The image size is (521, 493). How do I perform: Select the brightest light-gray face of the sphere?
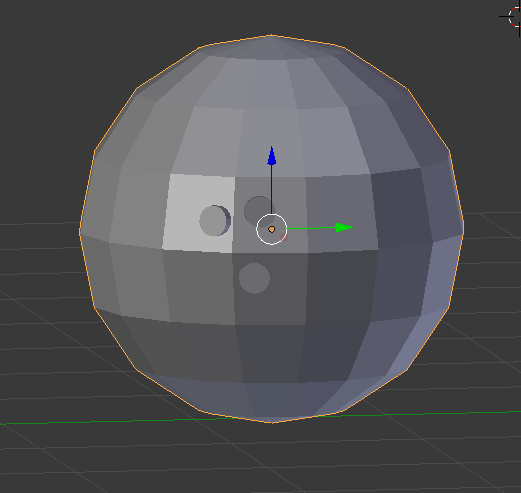click(x=199, y=213)
